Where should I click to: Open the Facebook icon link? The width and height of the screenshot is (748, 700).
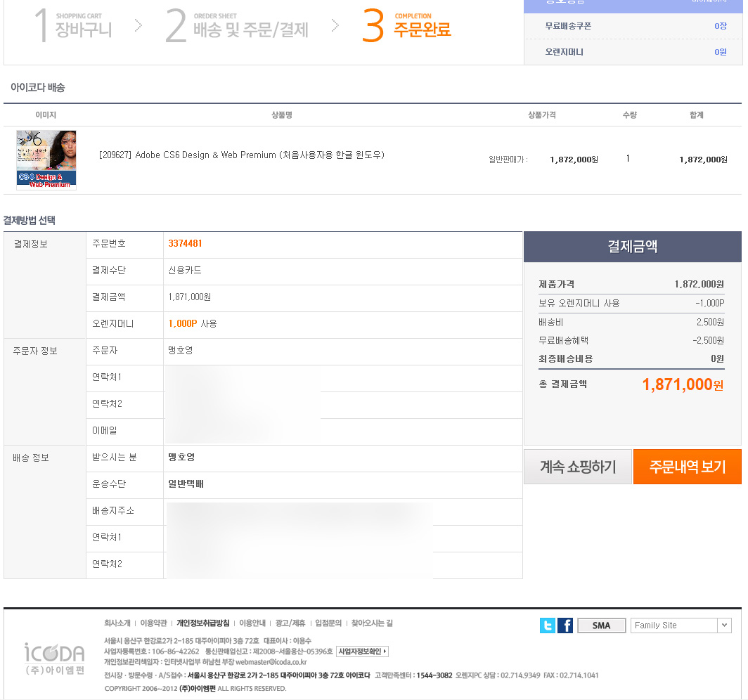click(x=565, y=626)
